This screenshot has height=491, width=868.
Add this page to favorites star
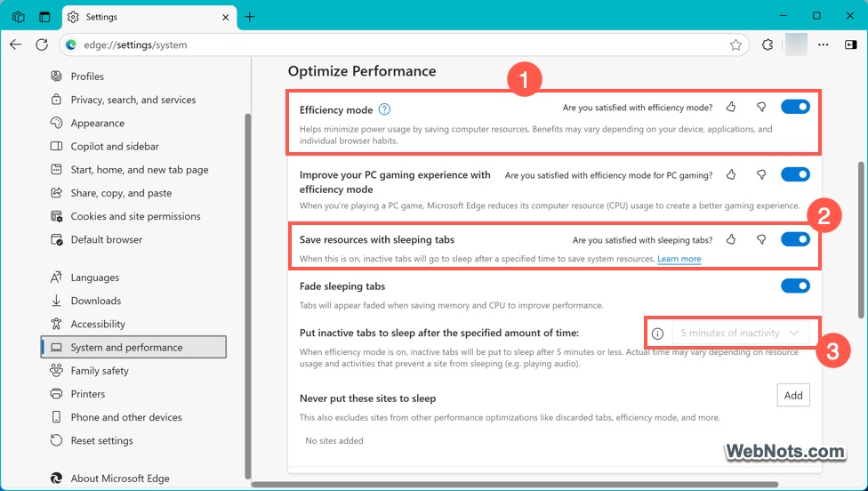point(735,44)
